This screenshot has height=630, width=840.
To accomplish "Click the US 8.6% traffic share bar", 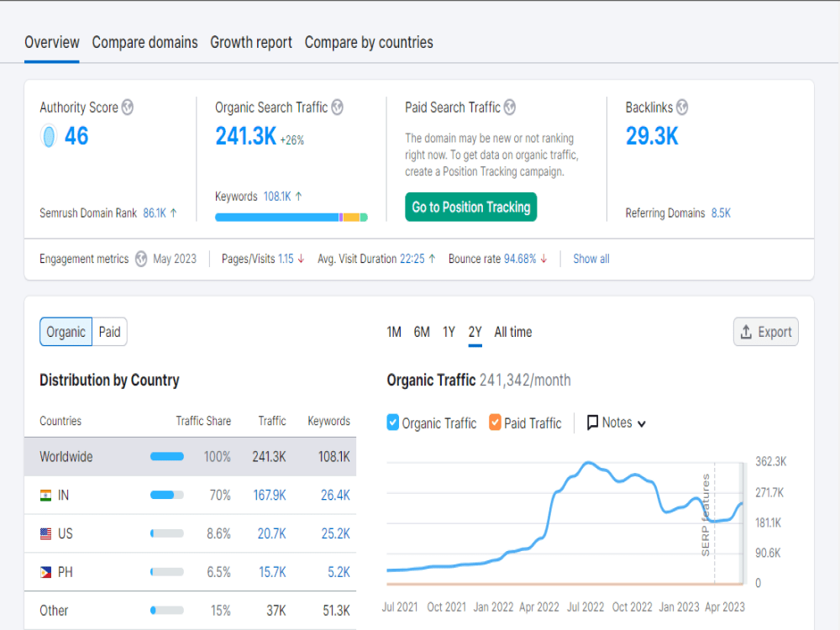I will [167, 534].
